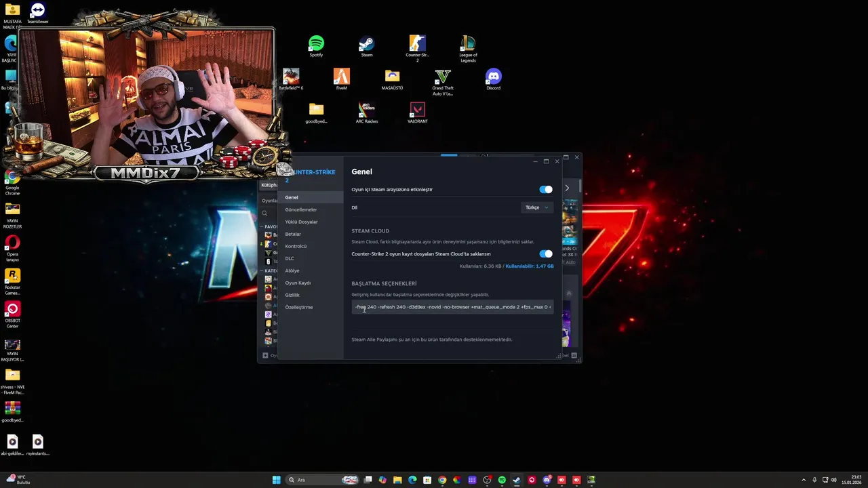Open the Rockstar Games launcher desktop icon
The height and width of the screenshot is (488, 868).
click(x=12, y=282)
